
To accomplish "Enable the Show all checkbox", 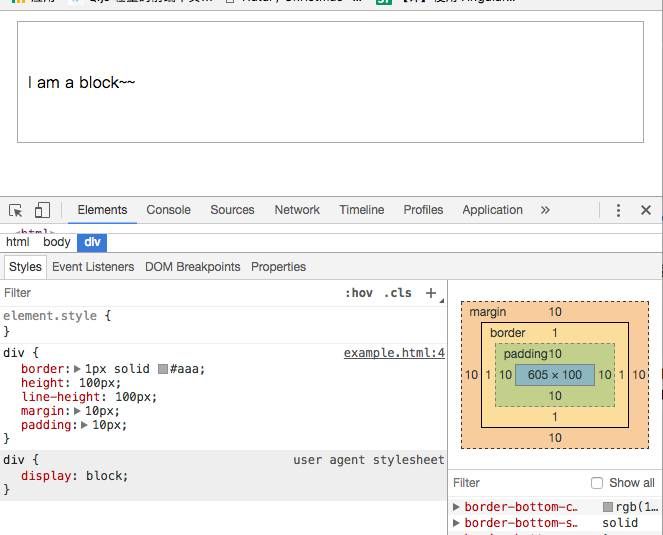I will [x=597, y=483].
